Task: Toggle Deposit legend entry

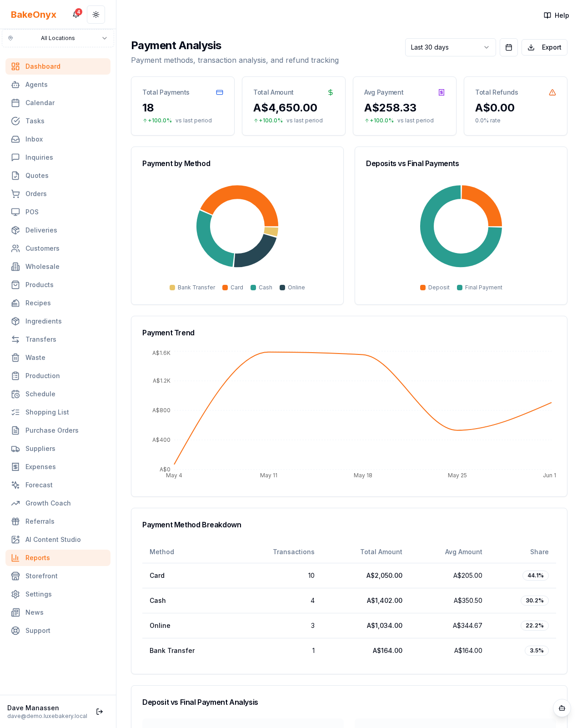Action: (x=435, y=288)
